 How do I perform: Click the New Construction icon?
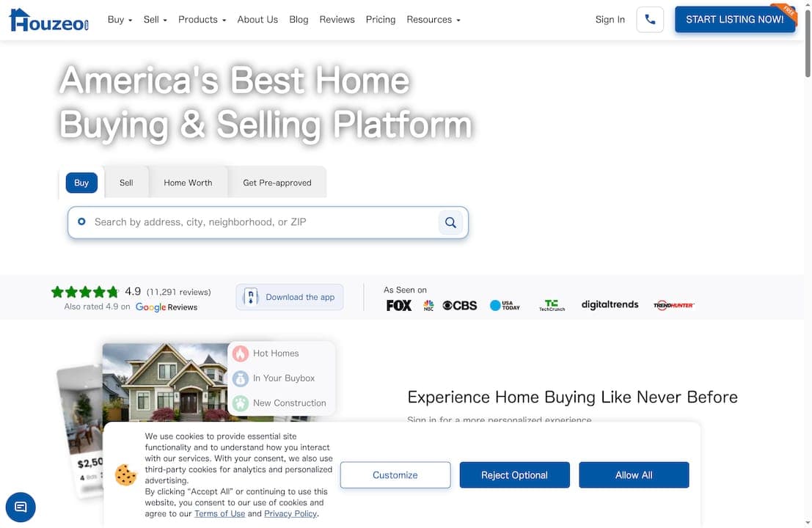pyautogui.click(x=241, y=403)
